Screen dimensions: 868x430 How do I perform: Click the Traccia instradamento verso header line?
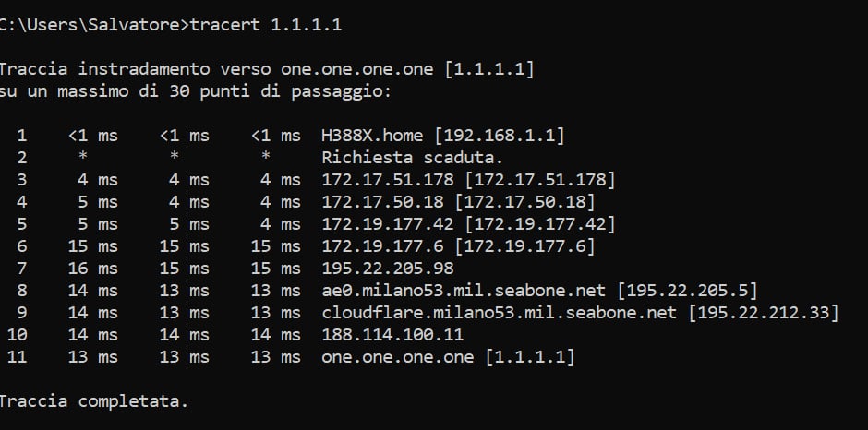click(x=267, y=69)
